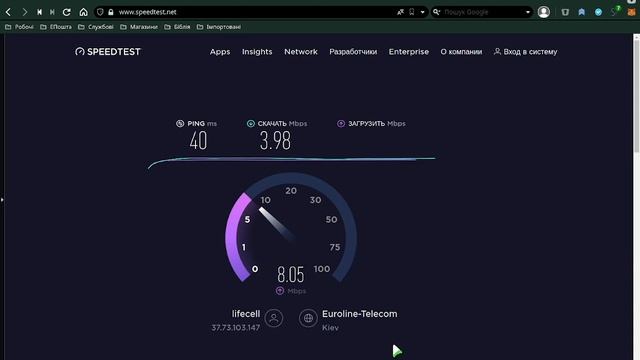The width and height of the screenshot is (640, 360).
Task: Click the rewind navigation button
Action: point(40,12)
